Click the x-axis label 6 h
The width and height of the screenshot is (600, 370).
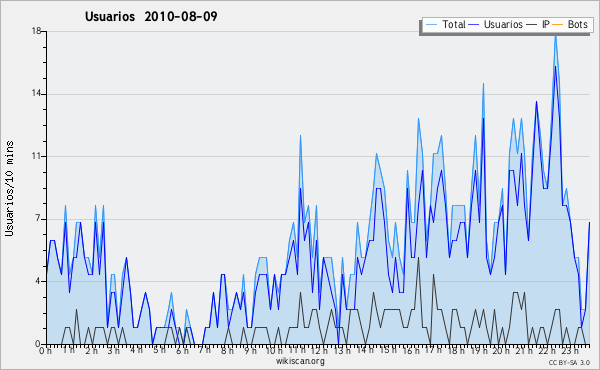tap(182, 351)
